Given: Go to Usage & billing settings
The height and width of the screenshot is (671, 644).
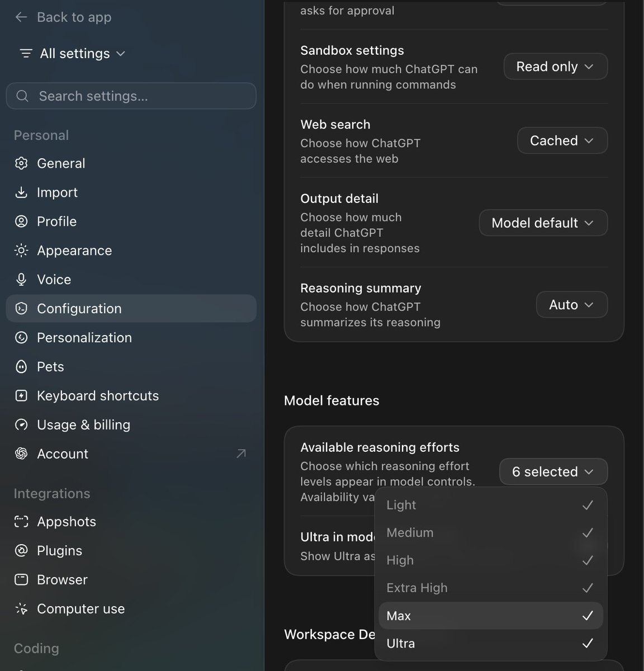Looking at the screenshot, I should pyautogui.click(x=131, y=425).
